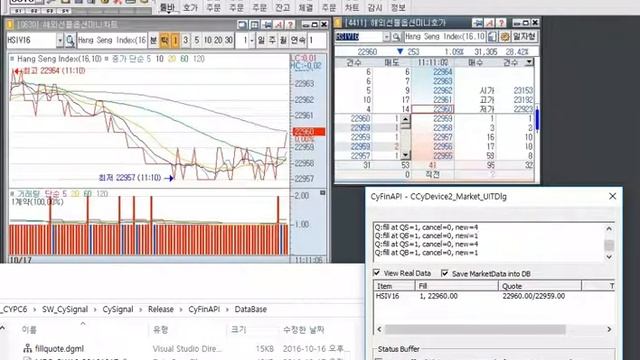The height and width of the screenshot is (360, 640).
Task: Open the 체결 menu tab
Action: [x=306, y=7]
